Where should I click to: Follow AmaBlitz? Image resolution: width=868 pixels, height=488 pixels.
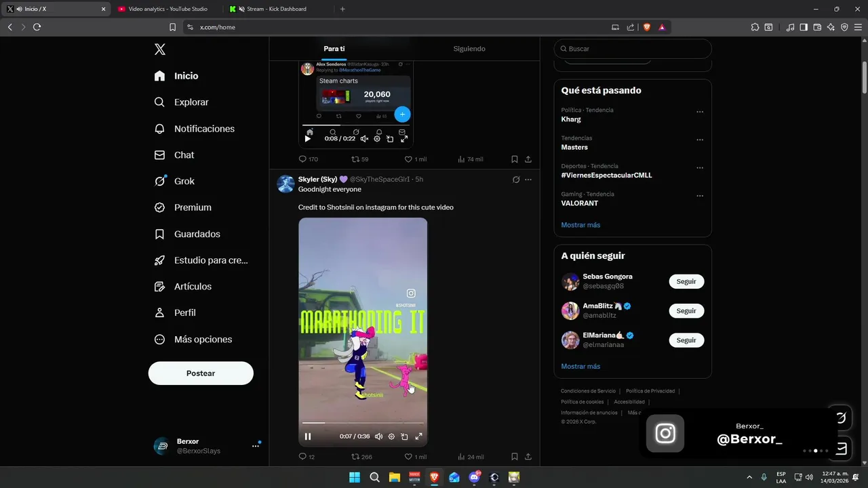pos(686,311)
